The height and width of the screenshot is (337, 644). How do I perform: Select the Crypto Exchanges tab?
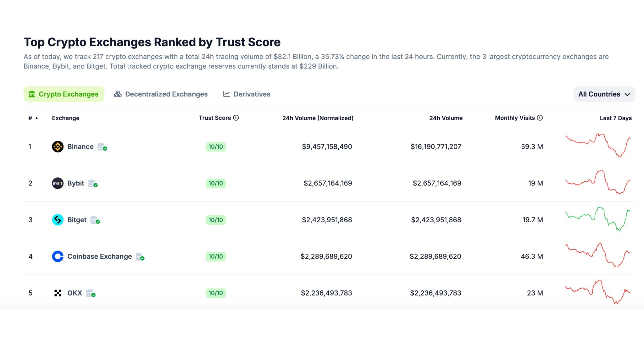[68, 94]
